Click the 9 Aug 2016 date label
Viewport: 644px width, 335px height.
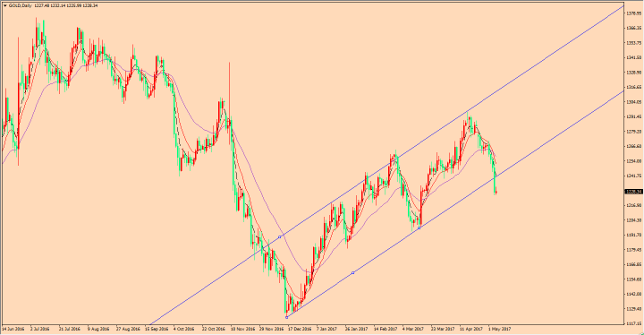[98, 330]
